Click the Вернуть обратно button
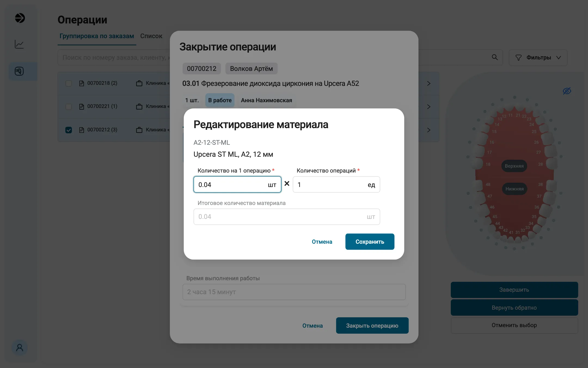588x368 pixels. pyautogui.click(x=514, y=307)
